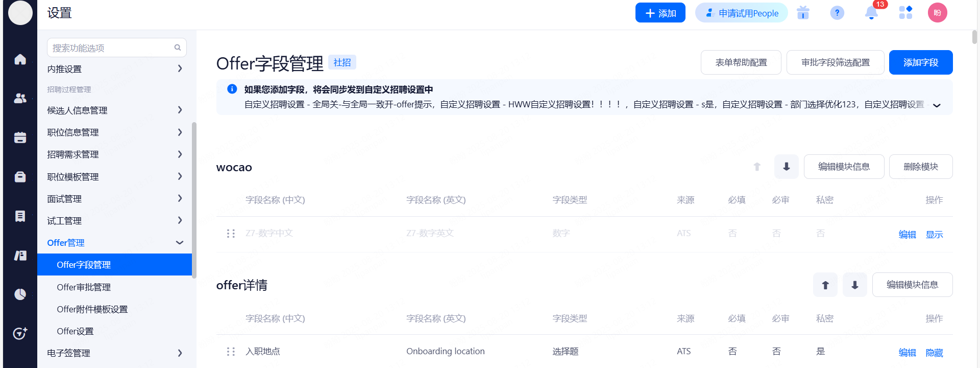Open the Offer审批管理 submenu item
980x368 pixels.
[x=84, y=287]
